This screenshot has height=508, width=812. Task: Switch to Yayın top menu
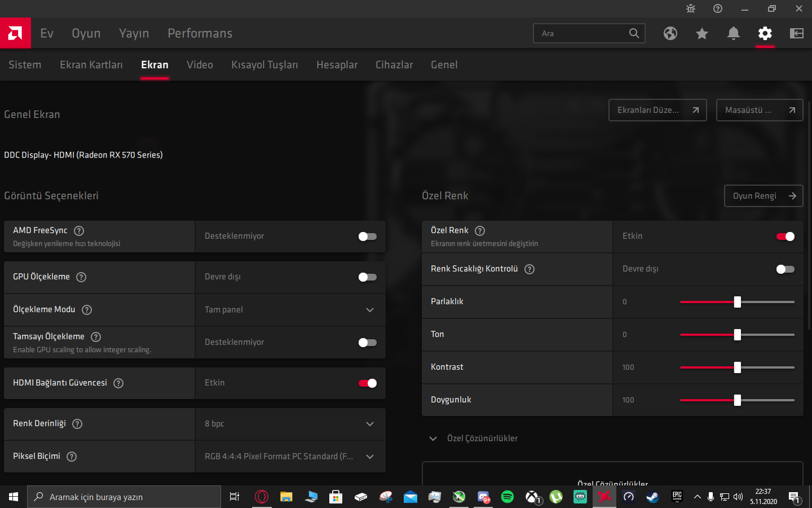pyautogui.click(x=134, y=33)
